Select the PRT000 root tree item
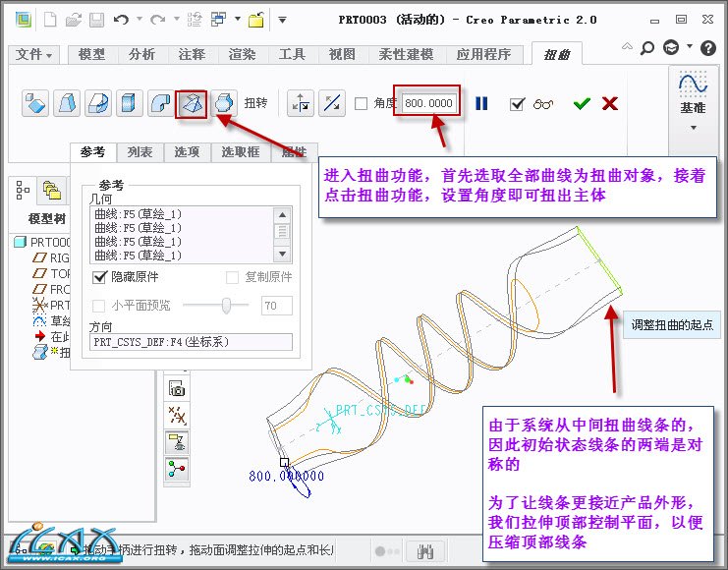The image size is (728, 570). tap(42, 242)
